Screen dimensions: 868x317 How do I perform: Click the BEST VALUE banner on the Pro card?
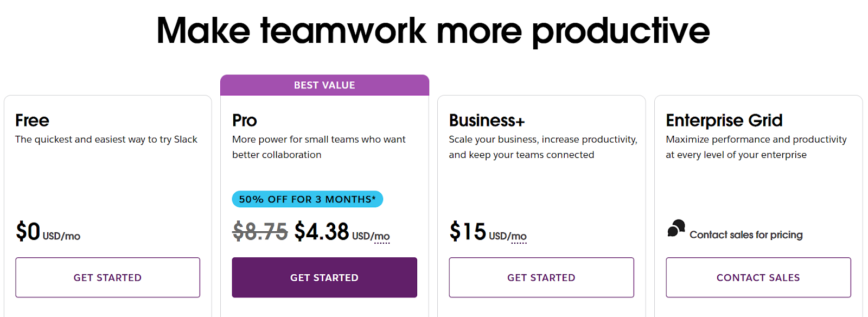324,85
